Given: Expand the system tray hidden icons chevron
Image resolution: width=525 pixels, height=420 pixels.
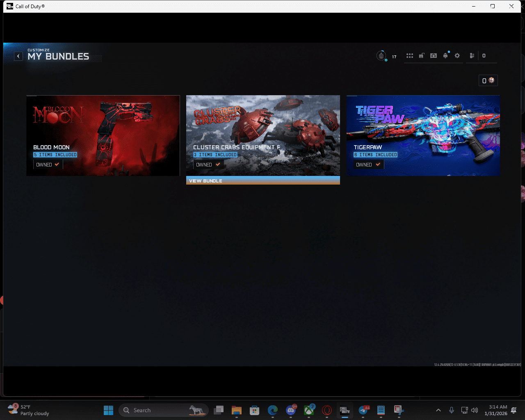Looking at the screenshot, I should click(x=438, y=410).
